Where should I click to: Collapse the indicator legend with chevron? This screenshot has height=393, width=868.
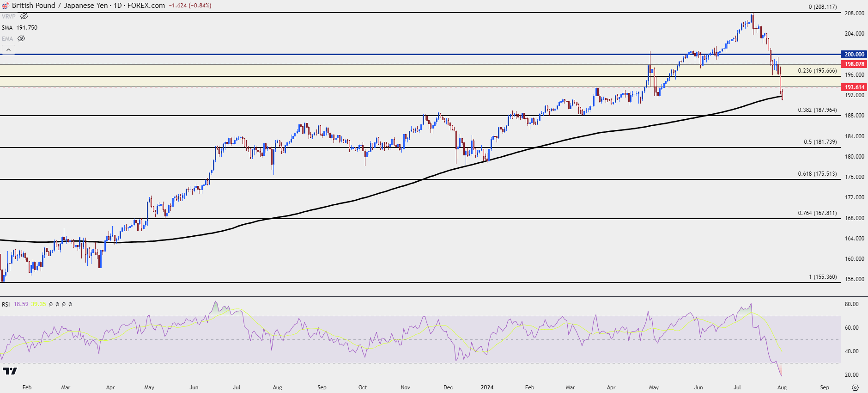pos(8,49)
